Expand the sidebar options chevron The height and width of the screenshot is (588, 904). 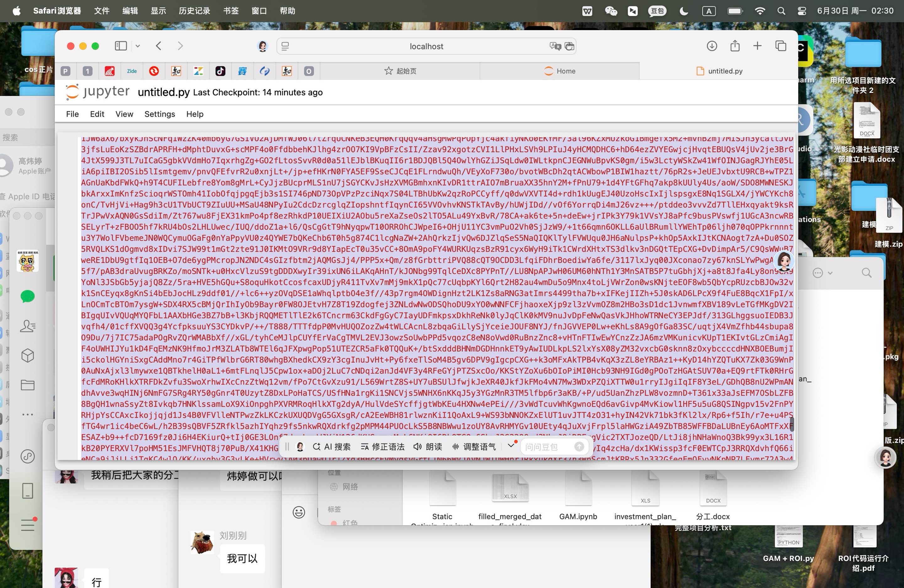[138, 46]
